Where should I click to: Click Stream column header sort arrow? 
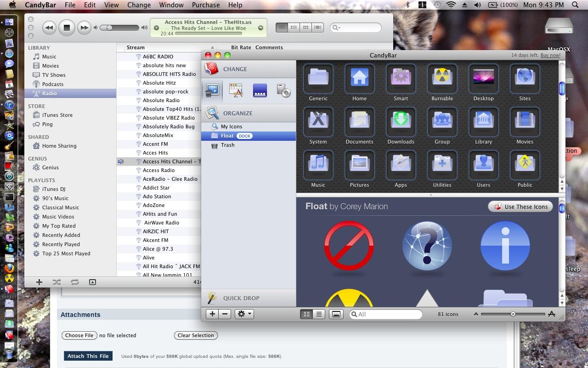(x=212, y=47)
